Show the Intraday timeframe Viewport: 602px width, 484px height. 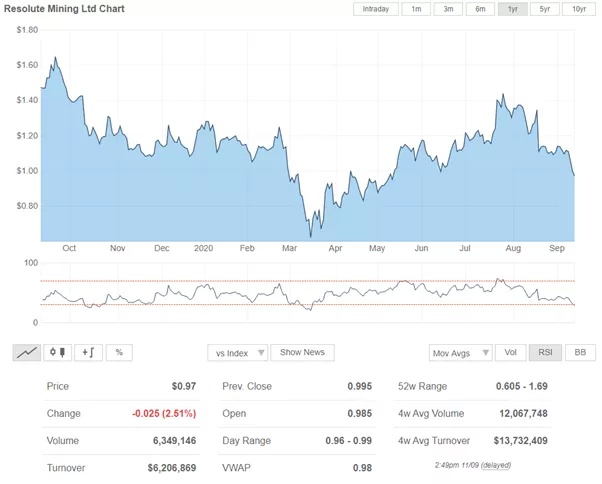(375, 9)
